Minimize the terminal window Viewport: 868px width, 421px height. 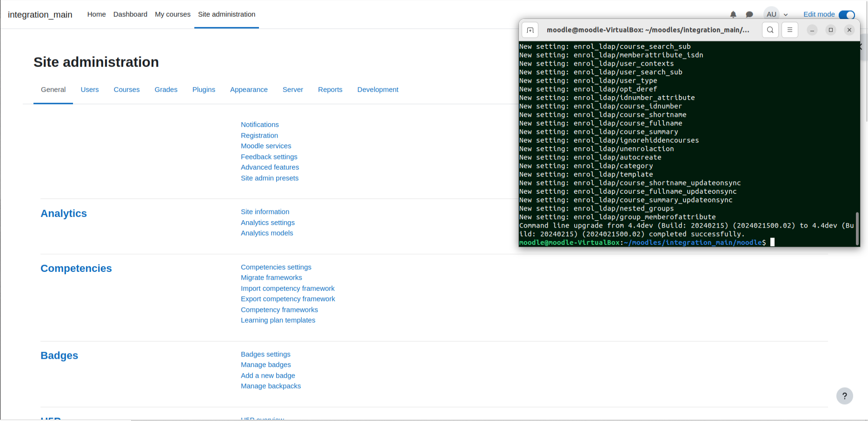[812, 30]
